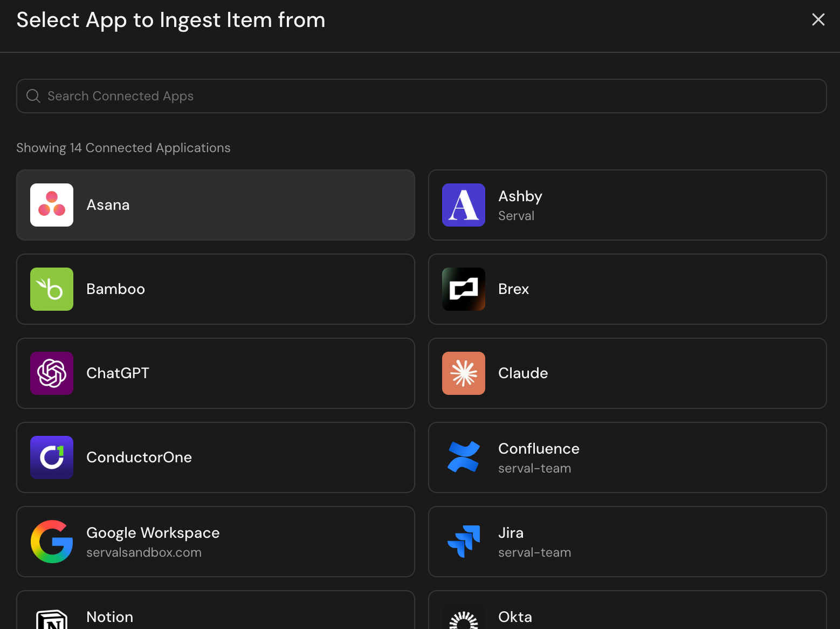This screenshot has width=840, height=629.
Task: Click the ChatGPT purple knot logo
Action: (52, 373)
